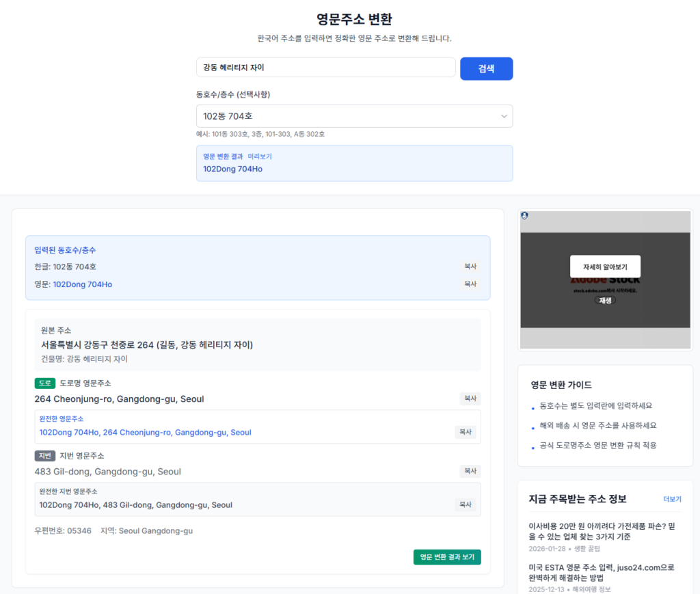Click the gray 지번 badge
The height and width of the screenshot is (594, 700).
(x=44, y=456)
